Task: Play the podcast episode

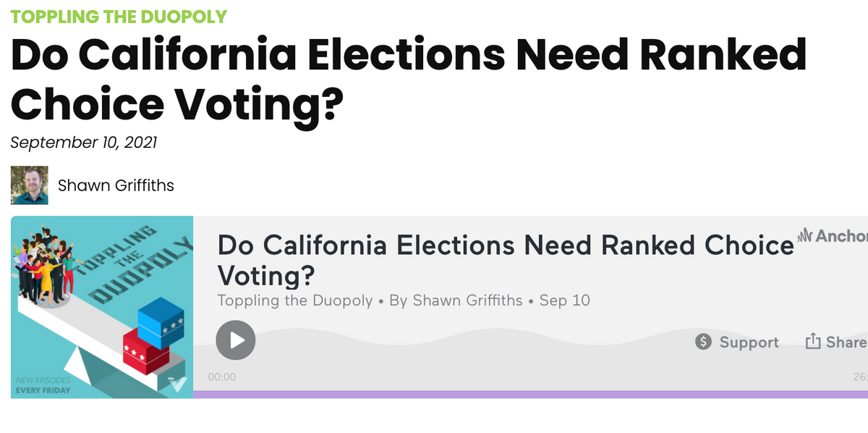Action: pos(236,340)
